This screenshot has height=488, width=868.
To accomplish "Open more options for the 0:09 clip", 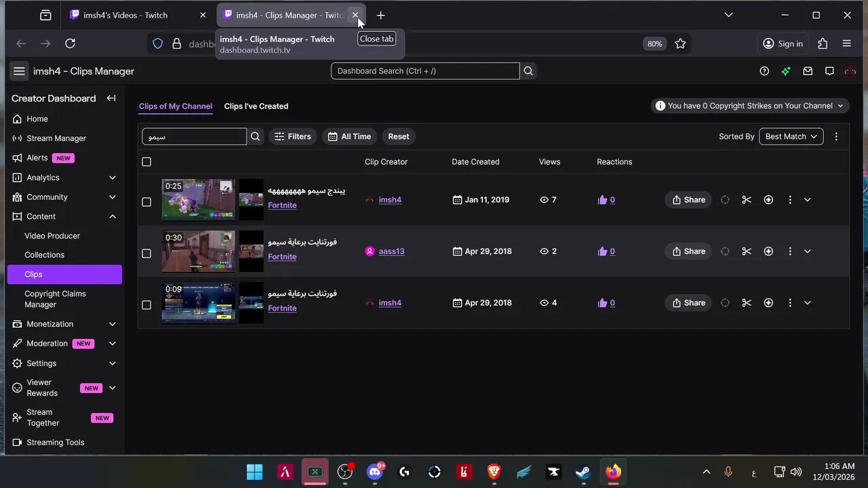I will tap(790, 303).
